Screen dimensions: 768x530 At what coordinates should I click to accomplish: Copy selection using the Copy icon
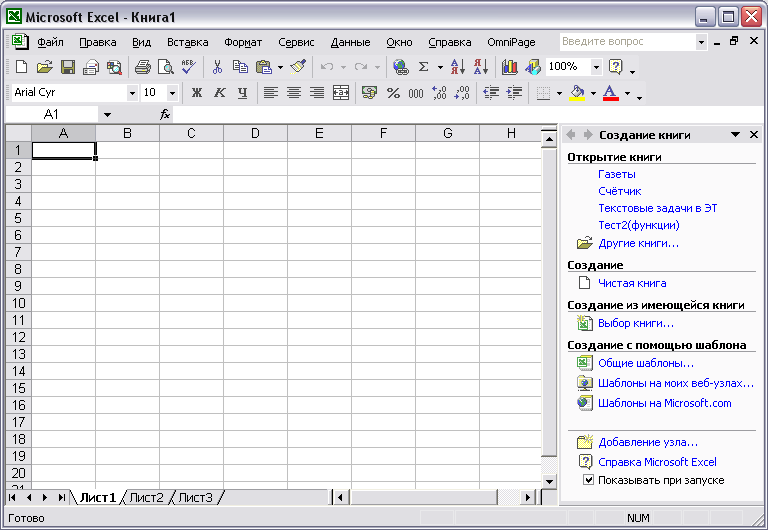click(x=240, y=67)
